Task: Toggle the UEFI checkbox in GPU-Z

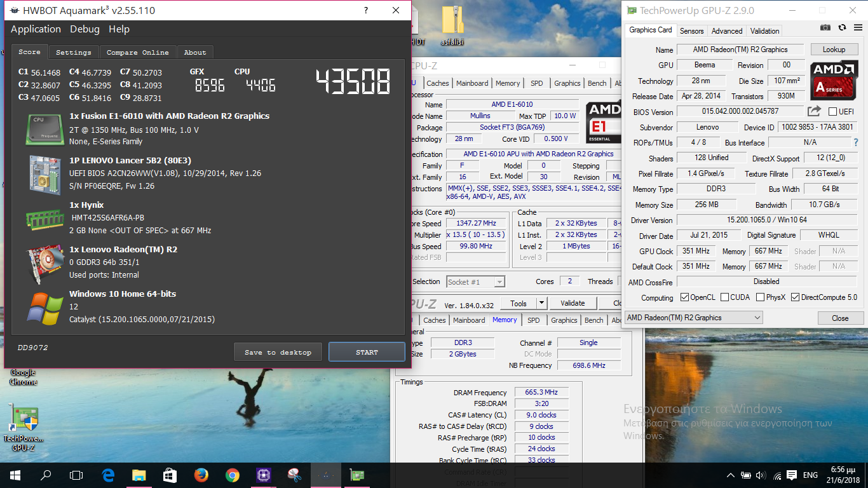Action: 832,112
